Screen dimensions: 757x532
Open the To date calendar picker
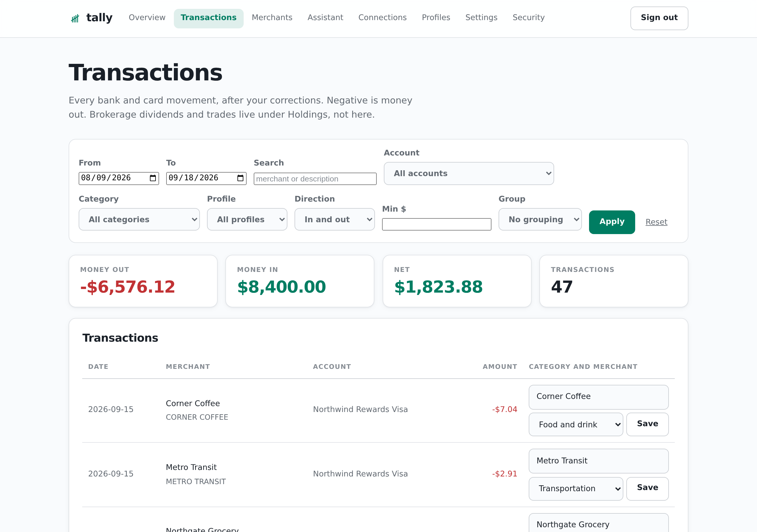240,178
